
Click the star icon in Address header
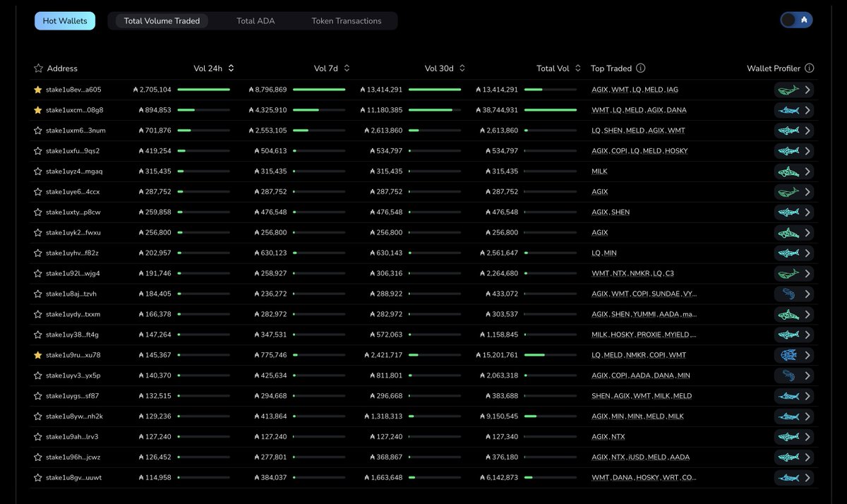click(38, 68)
